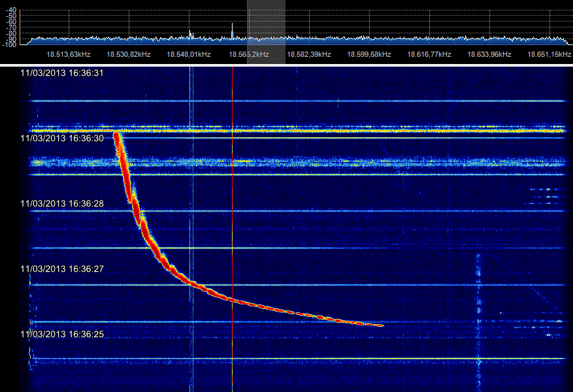The image size is (573, 392).
Task: Click the 18.565,2kHz frequency label
Action: coord(249,54)
